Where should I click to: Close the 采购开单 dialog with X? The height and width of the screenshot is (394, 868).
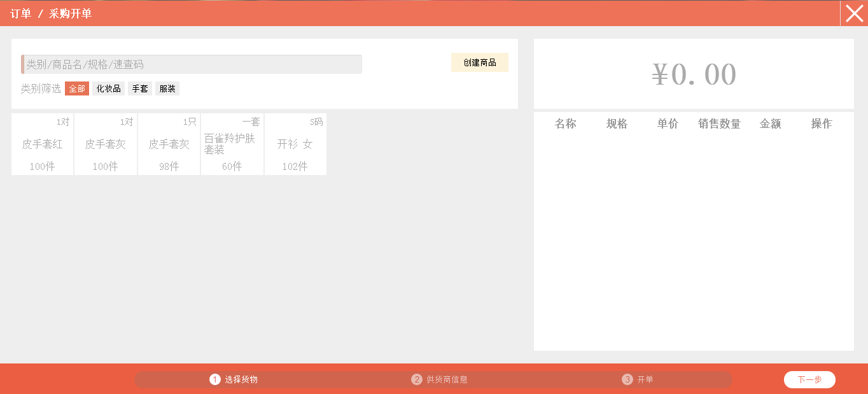pos(854,13)
